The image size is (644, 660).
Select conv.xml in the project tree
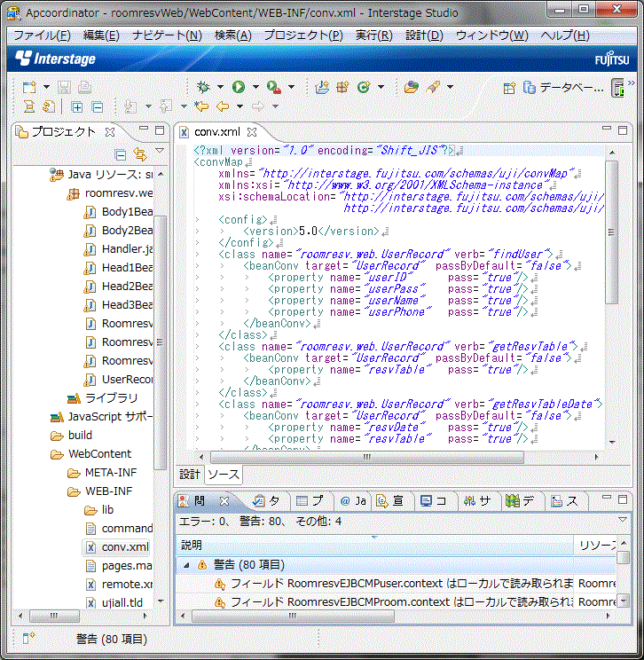click(x=117, y=547)
